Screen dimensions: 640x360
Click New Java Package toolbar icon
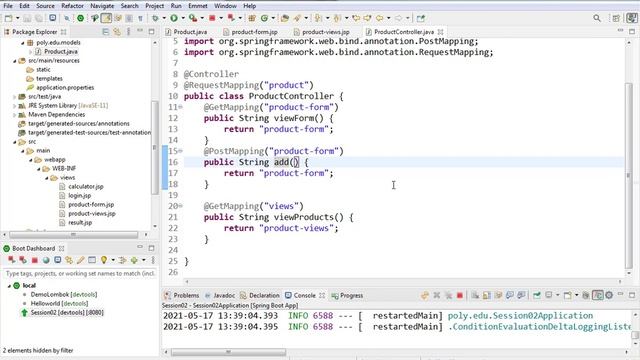click(252, 18)
